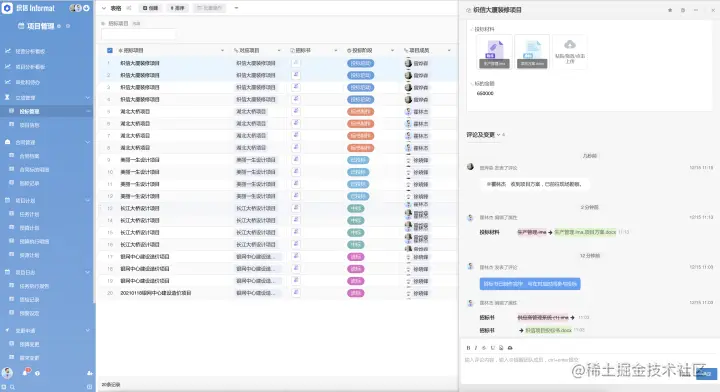This screenshot has height=392, width=720.
Task: Open the view switcher chevron next to 表格
Action: click(104, 8)
